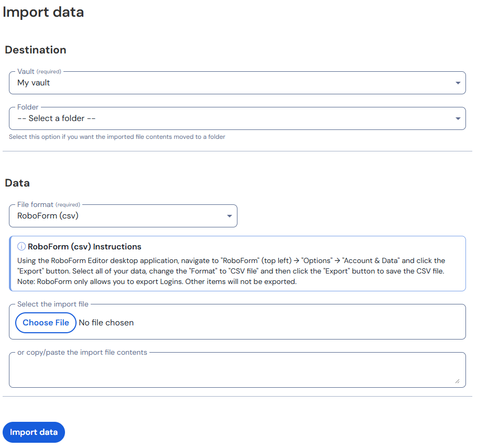Click the "Destination" section heading
Viewport: 477px width, 448px height.
(36, 50)
